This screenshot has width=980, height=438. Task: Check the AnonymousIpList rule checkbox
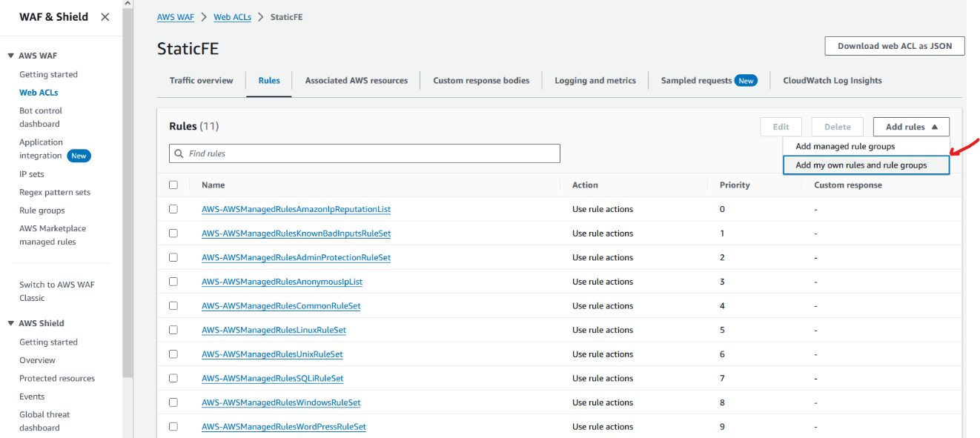click(173, 282)
